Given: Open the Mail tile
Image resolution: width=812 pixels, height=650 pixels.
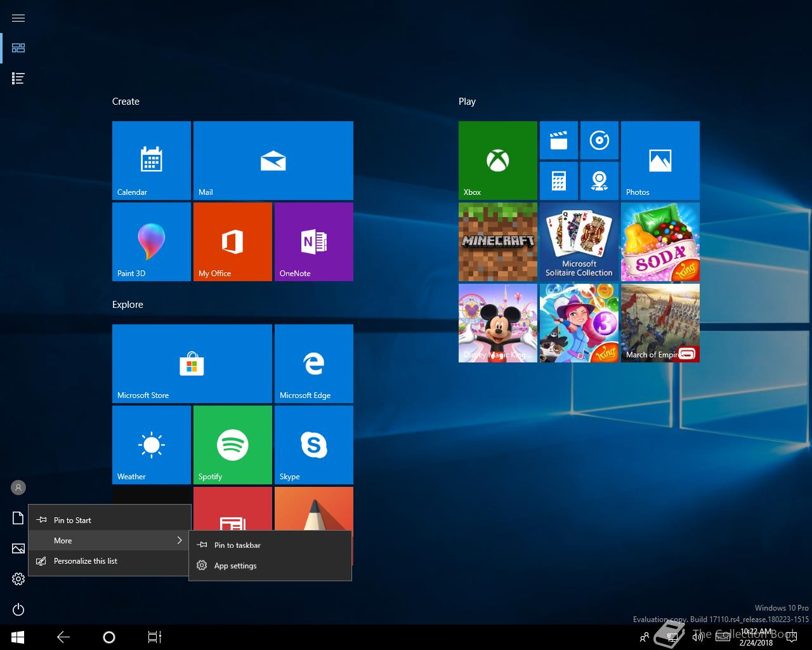Looking at the screenshot, I should point(273,161).
